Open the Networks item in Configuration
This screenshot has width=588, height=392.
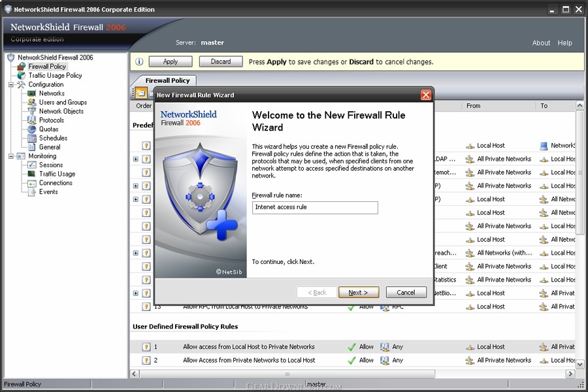(52, 93)
